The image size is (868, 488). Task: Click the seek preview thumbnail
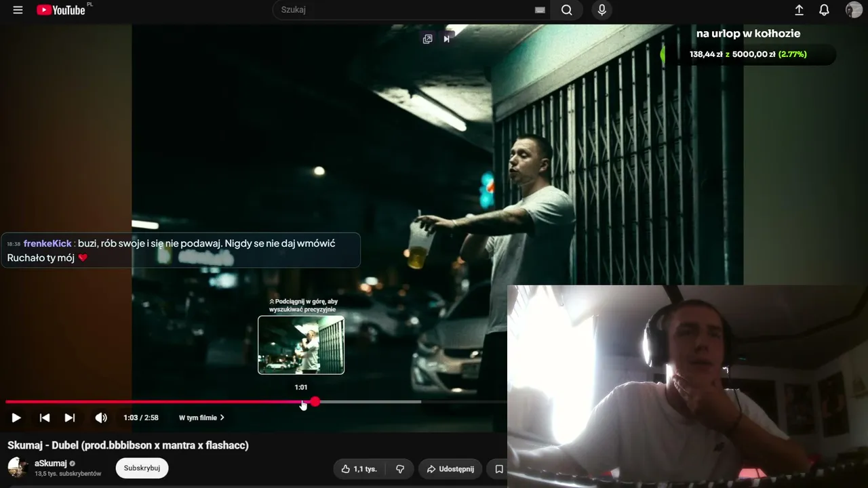coord(301,345)
